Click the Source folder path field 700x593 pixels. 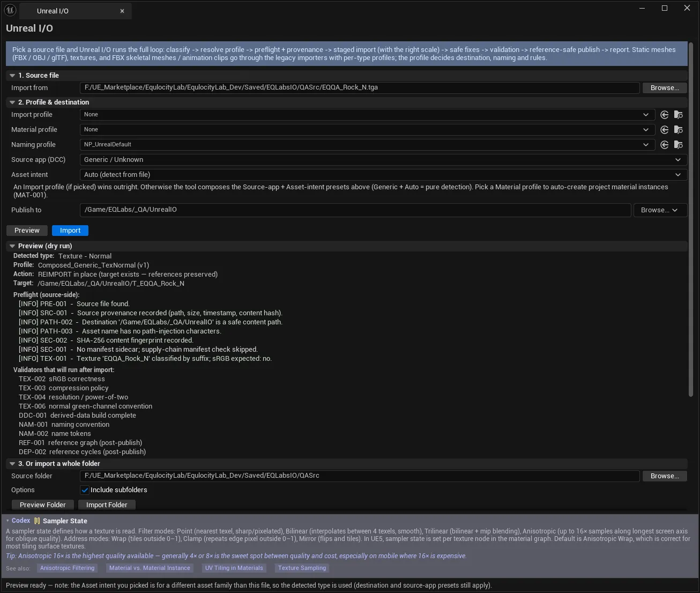360,476
